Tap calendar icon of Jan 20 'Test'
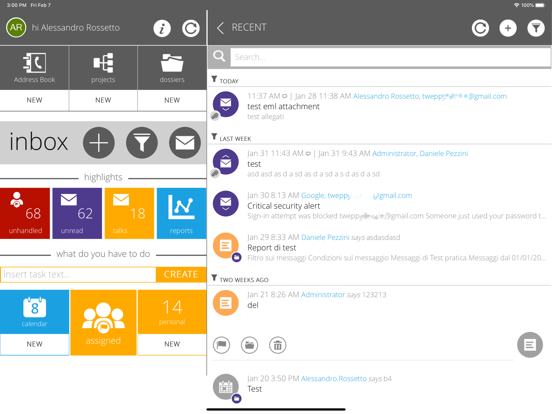Viewport: 552px width, 414px height. pos(226,387)
